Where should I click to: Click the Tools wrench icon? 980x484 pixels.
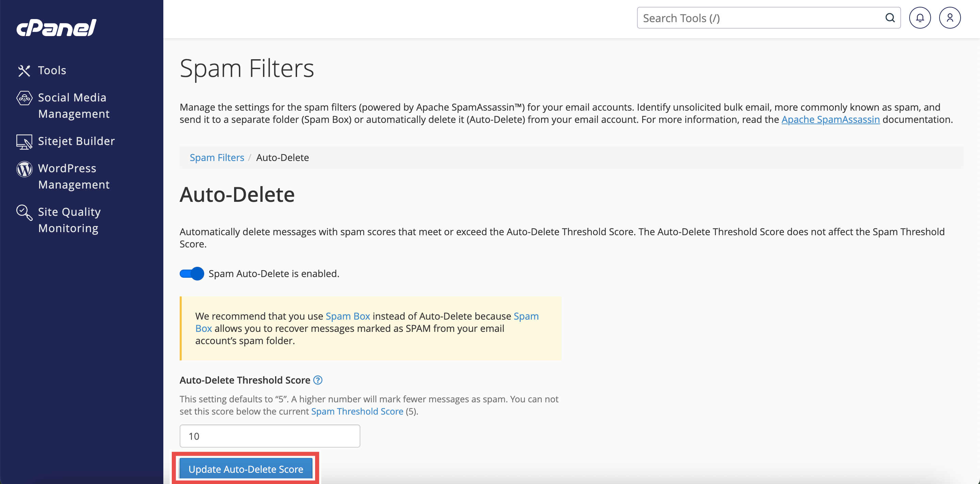point(24,70)
